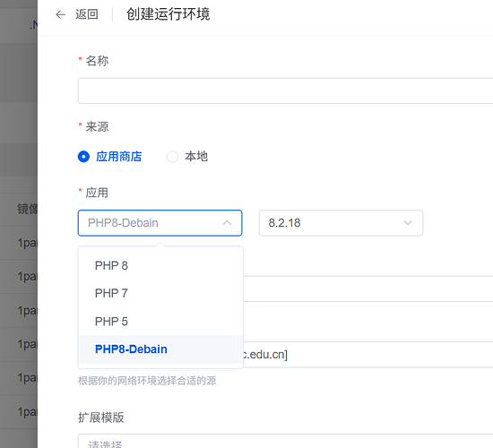Screen dimensions: 493x448
Task: Click the dimmed overlay to close drawer
Action: 18,125
